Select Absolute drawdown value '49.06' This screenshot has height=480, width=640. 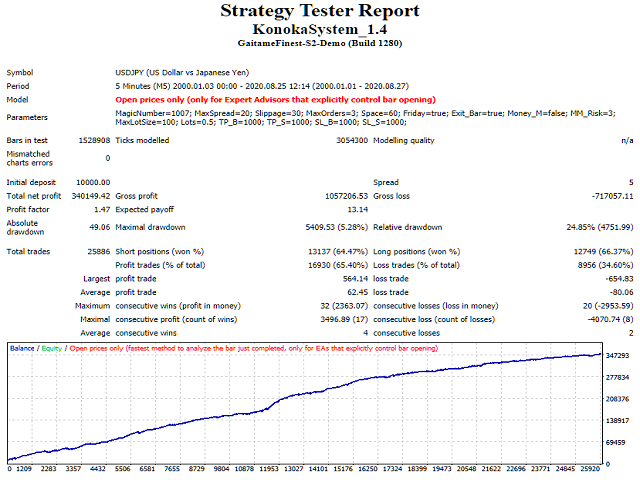(x=100, y=227)
